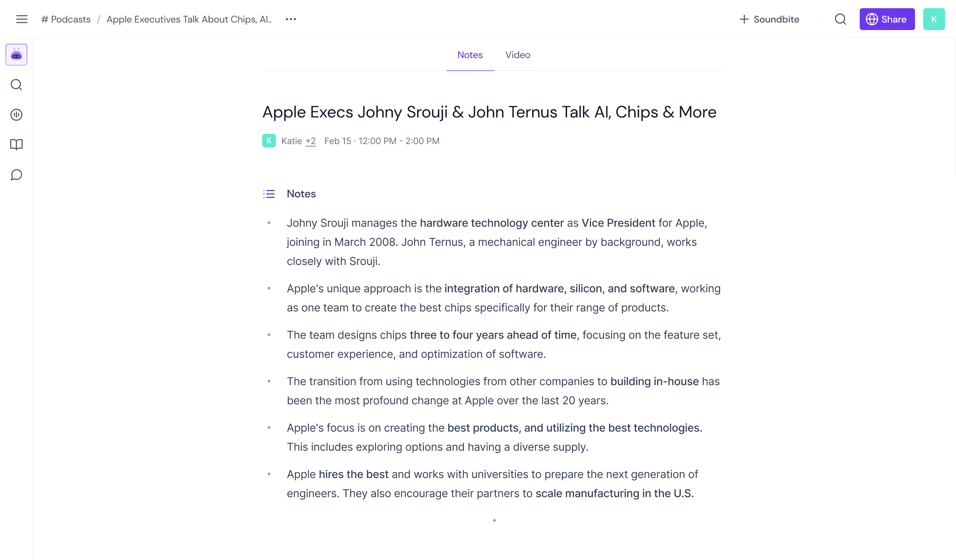
Task: Click the Share button
Action: pos(887,19)
